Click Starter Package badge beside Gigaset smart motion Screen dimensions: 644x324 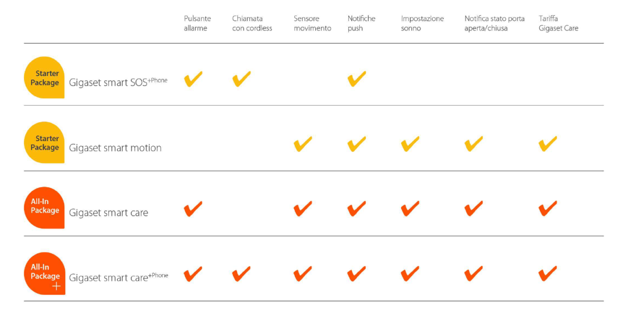click(44, 143)
